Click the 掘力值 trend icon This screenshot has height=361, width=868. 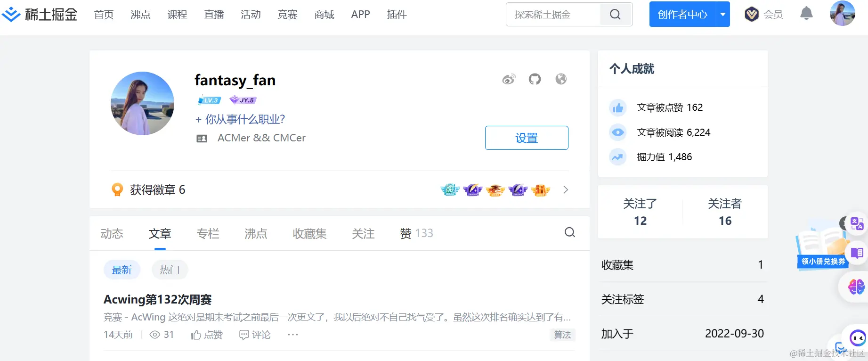618,157
